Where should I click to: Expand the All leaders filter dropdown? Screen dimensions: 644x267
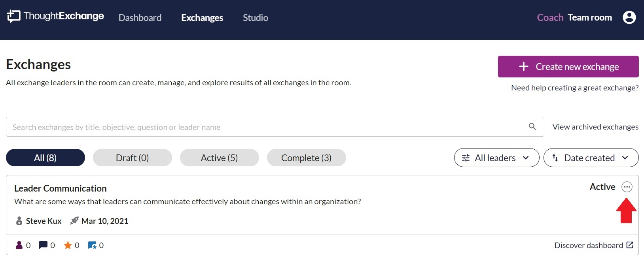[496, 158]
